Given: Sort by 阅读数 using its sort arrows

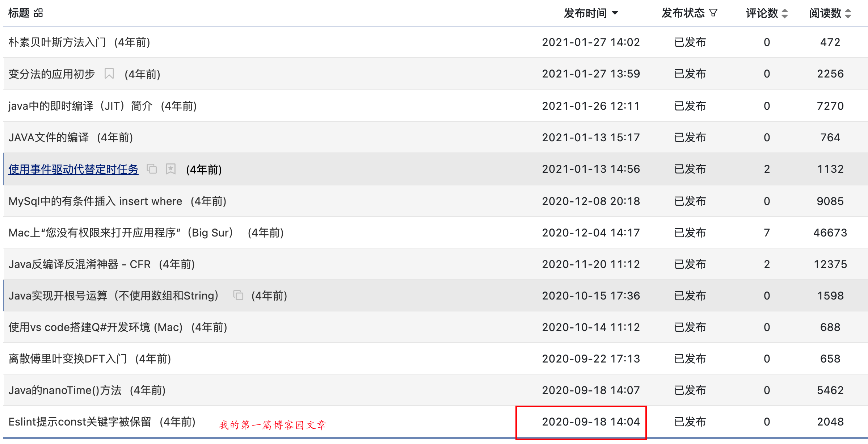Looking at the screenshot, I should click(x=848, y=14).
